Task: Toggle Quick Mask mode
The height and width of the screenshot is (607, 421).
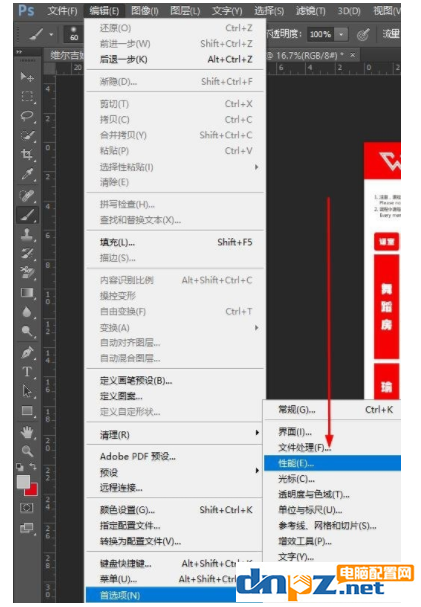Action: (27, 508)
